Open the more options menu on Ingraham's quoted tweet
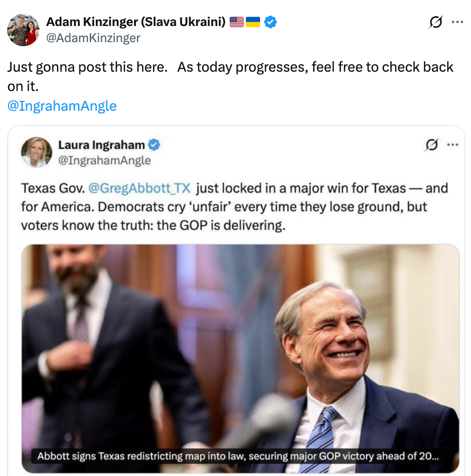Screen dimensions: 471x476 click(453, 144)
